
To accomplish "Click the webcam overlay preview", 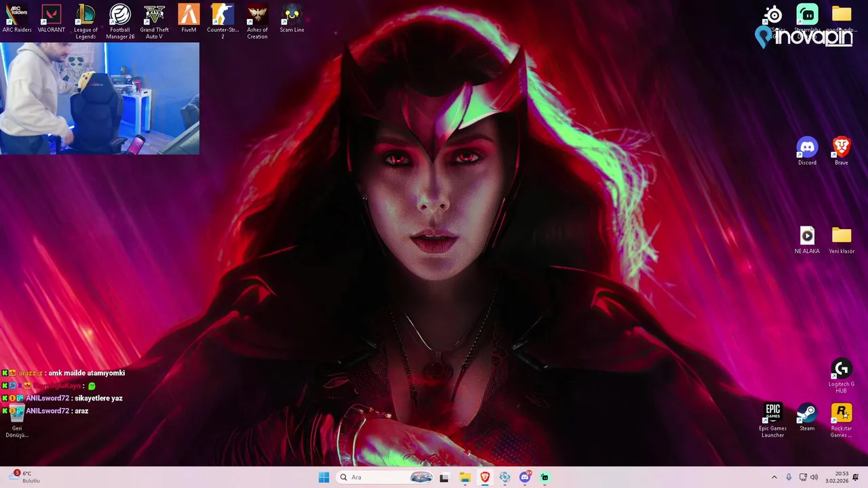I will click(x=100, y=98).
